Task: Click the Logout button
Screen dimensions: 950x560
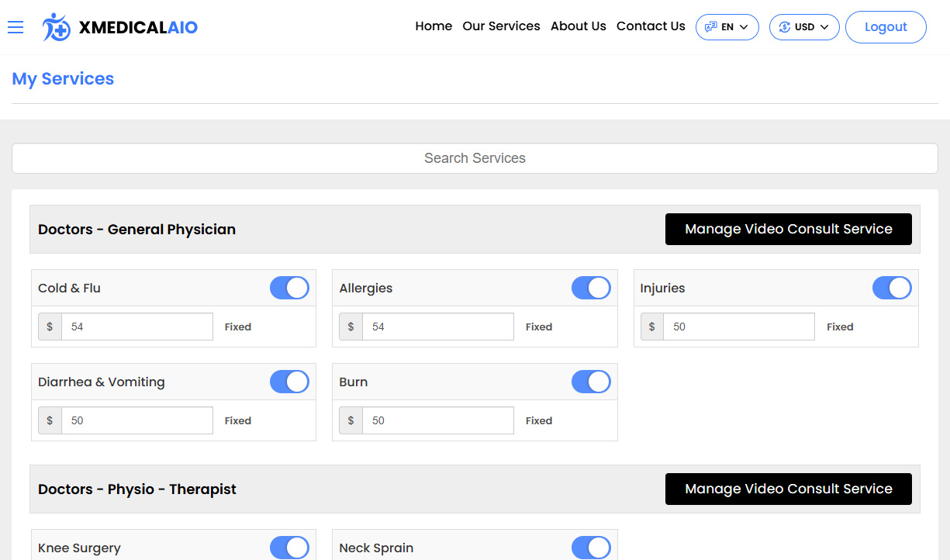Action: click(886, 27)
